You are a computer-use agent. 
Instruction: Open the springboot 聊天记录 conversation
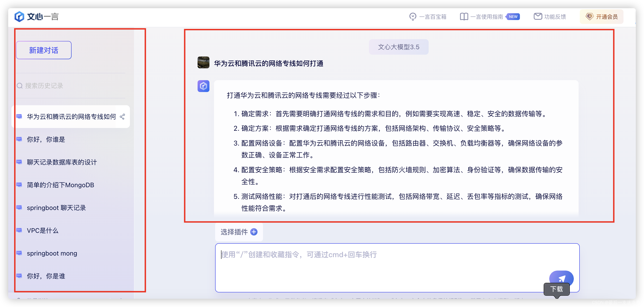pyautogui.click(x=56, y=207)
